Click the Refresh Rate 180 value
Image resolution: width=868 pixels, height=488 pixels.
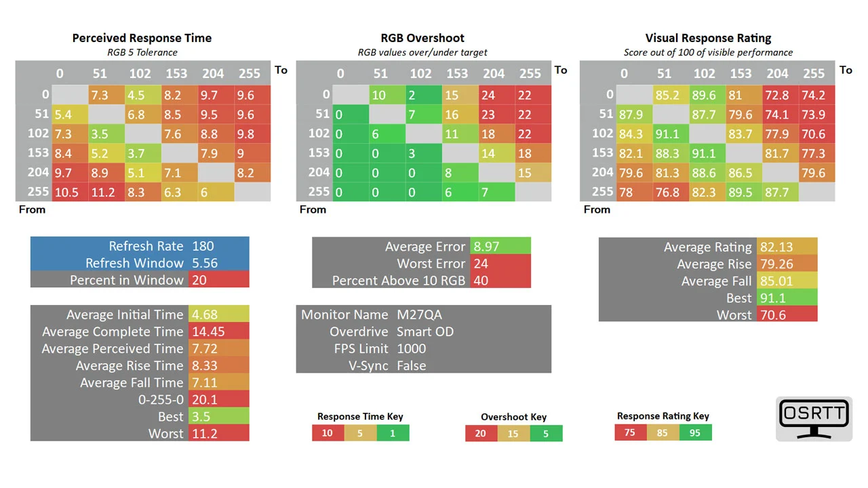click(219, 246)
